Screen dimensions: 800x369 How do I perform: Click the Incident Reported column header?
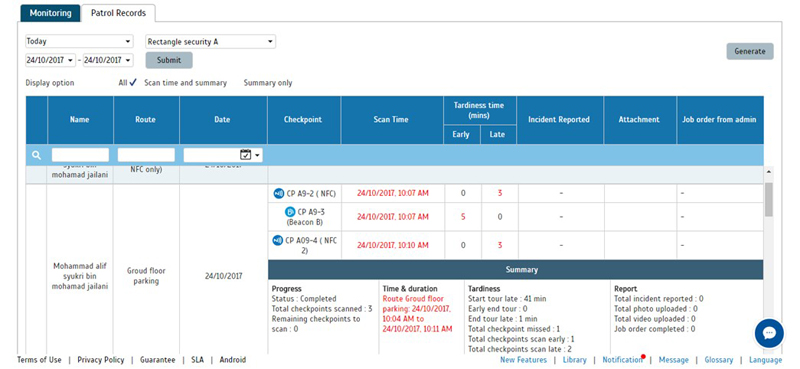(x=559, y=120)
